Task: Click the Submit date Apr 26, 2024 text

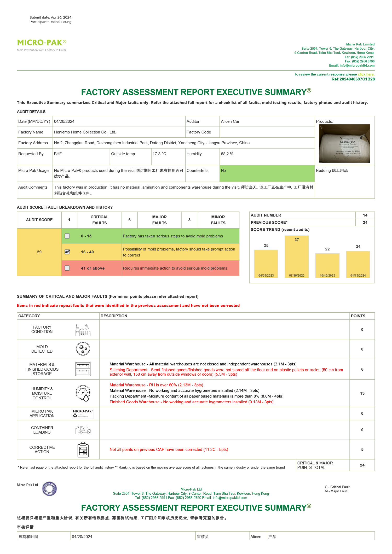Action: [x=50, y=18]
